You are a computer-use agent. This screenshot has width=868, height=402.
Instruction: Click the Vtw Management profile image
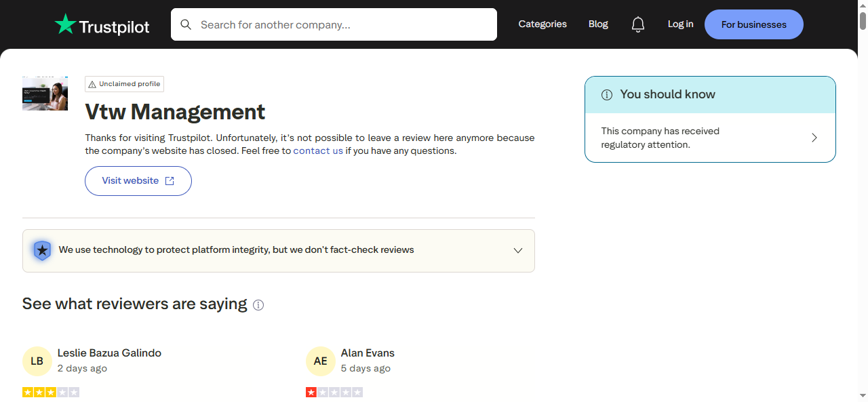pos(45,93)
